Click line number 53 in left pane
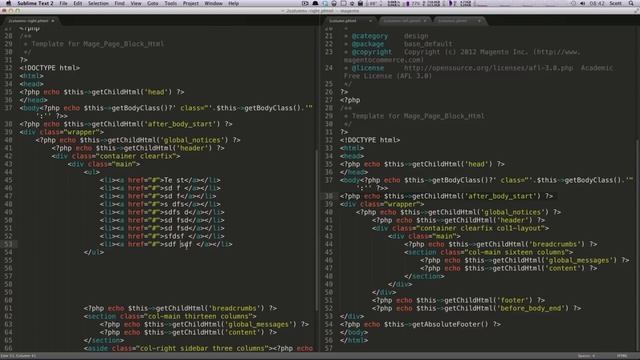The image size is (640, 360). pos(9,244)
